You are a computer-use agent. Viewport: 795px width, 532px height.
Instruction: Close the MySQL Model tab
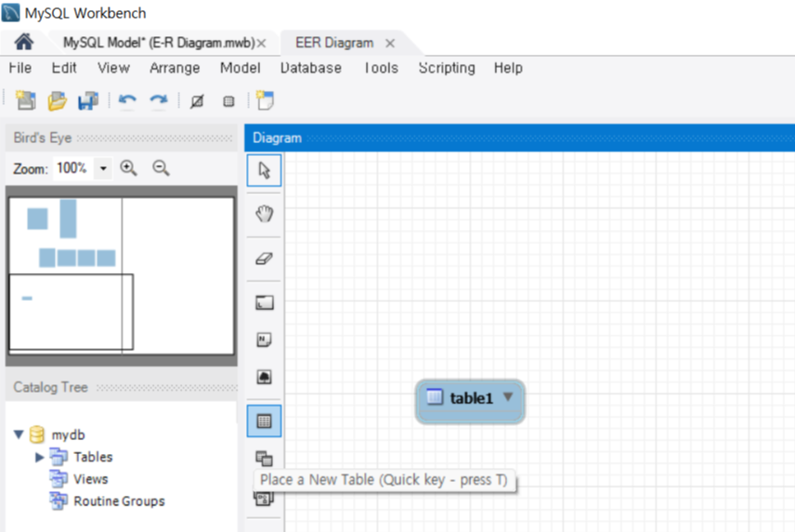[261, 44]
